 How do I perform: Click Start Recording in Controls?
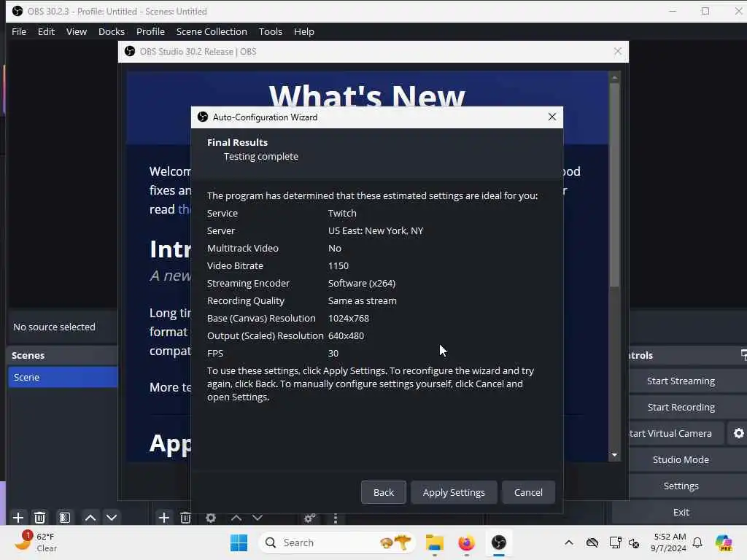pos(681,407)
